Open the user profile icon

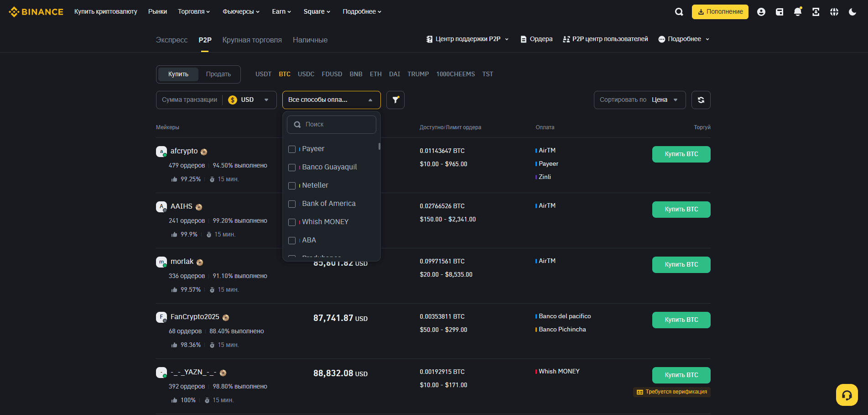761,12
